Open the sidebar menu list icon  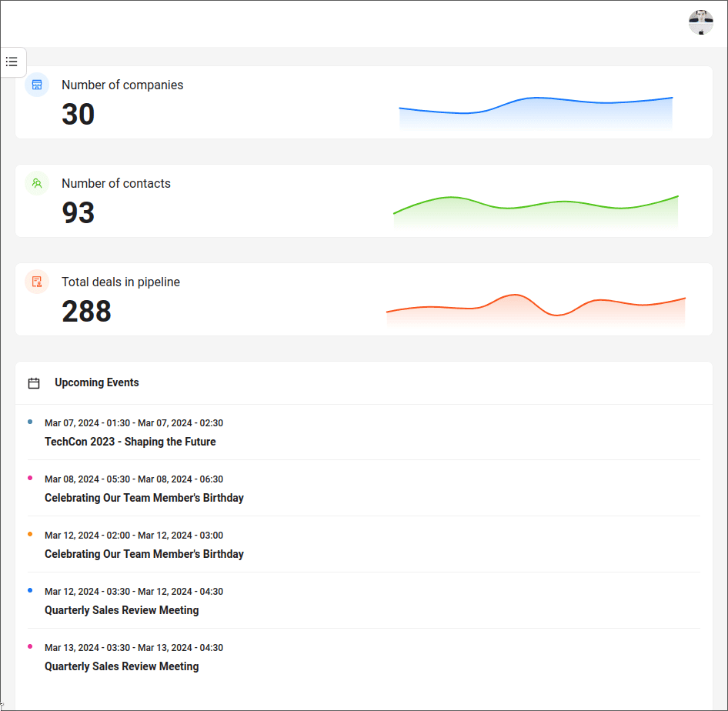[12, 62]
